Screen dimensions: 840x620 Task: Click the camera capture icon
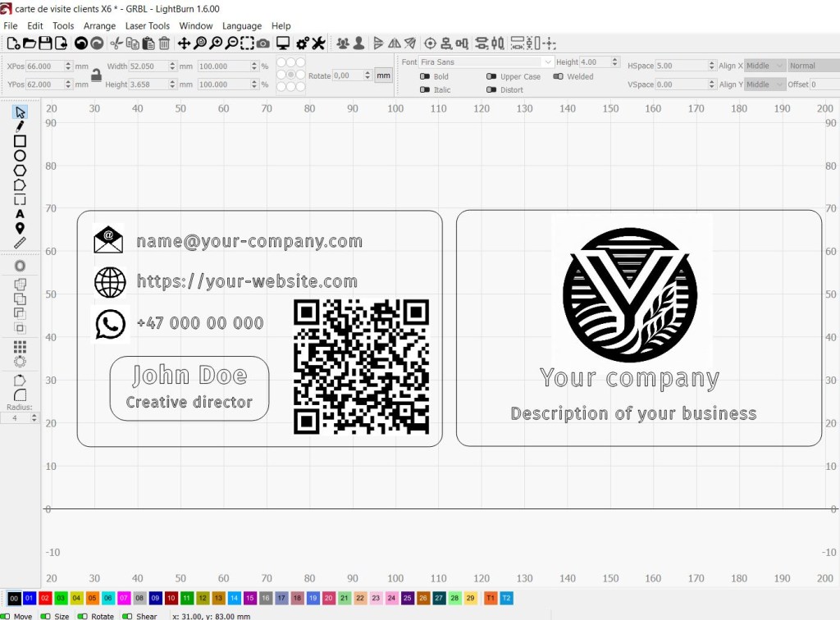point(262,43)
